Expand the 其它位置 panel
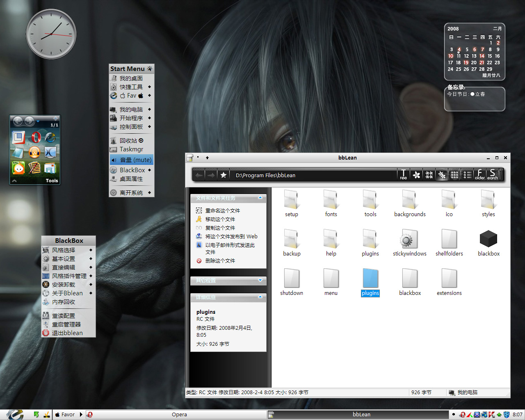Viewport: 525px width, 420px height. (260, 281)
